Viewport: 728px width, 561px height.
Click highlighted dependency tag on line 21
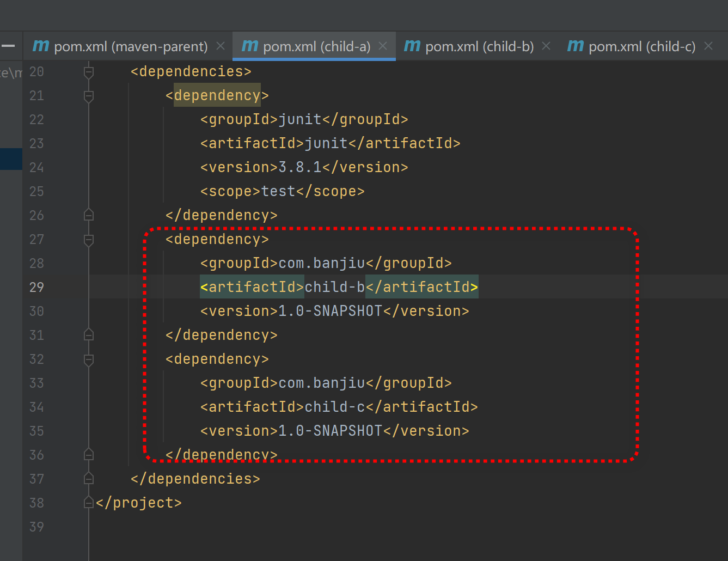coord(217,95)
